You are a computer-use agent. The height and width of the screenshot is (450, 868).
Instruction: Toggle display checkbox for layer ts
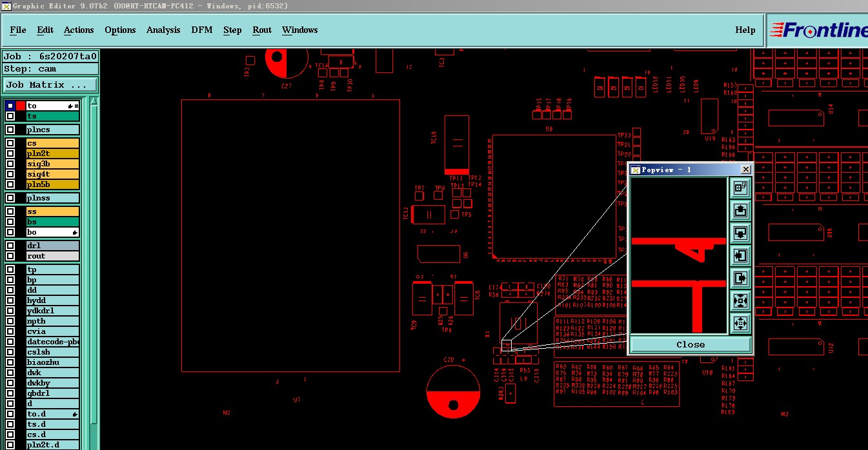pos(10,116)
